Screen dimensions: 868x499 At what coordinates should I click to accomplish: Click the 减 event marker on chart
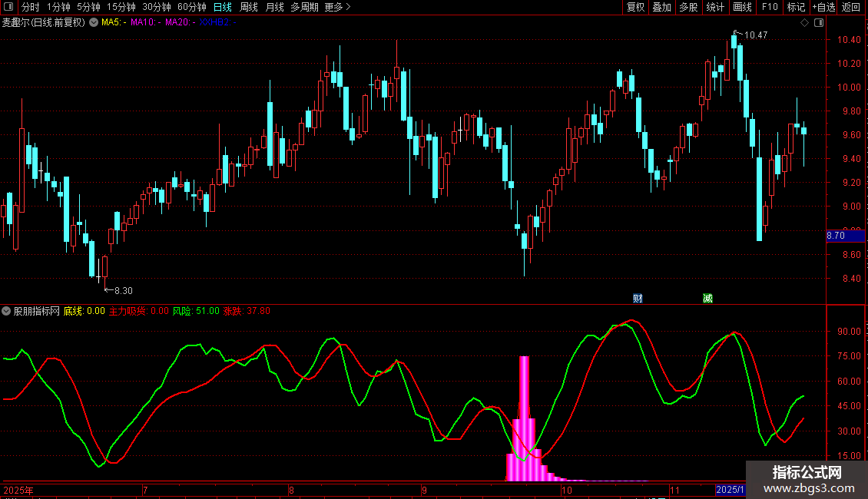tap(707, 298)
